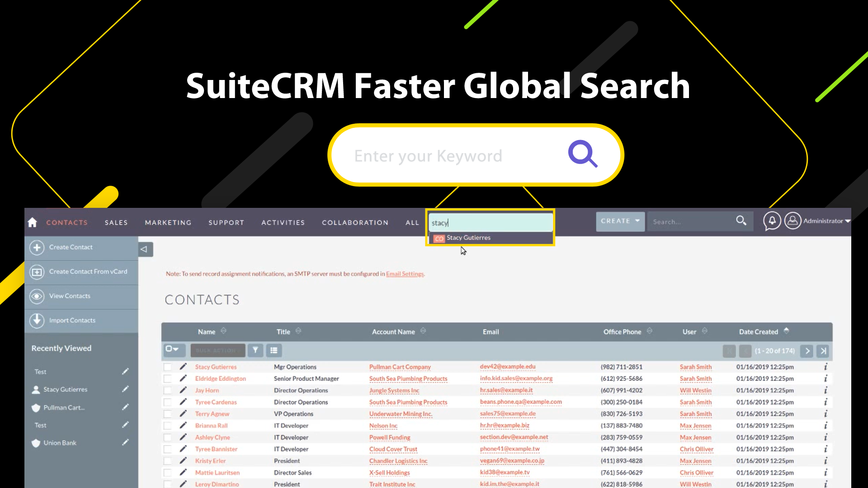This screenshot has height=488, width=868.
Task: Show info for the Jay Horn row
Action: click(826, 390)
